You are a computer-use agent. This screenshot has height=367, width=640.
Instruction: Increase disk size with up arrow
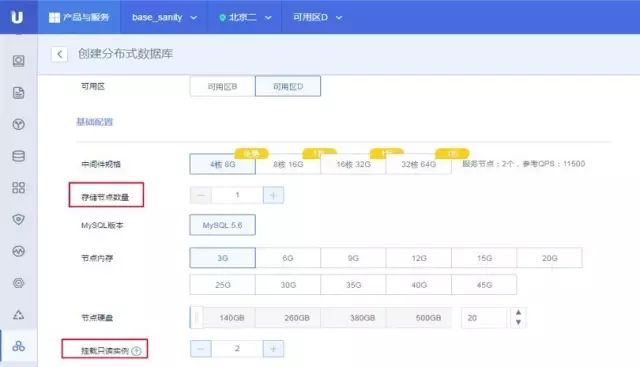click(x=518, y=313)
